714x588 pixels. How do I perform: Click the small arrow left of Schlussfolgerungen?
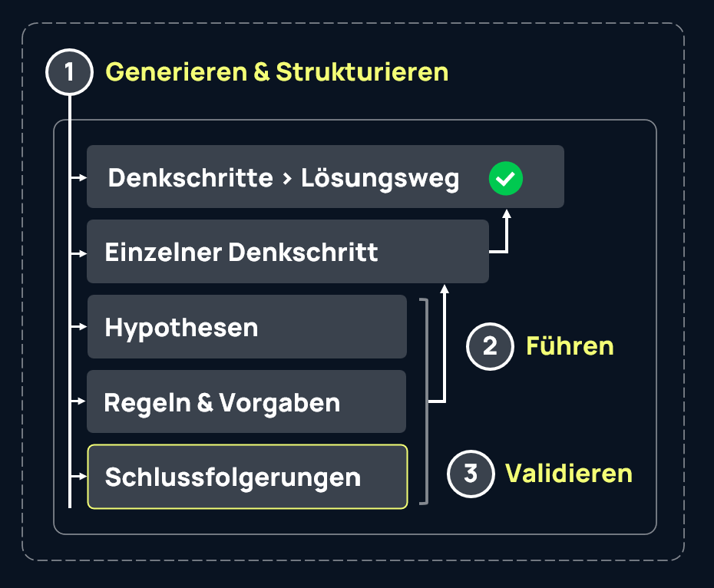click(x=78, y=477)
